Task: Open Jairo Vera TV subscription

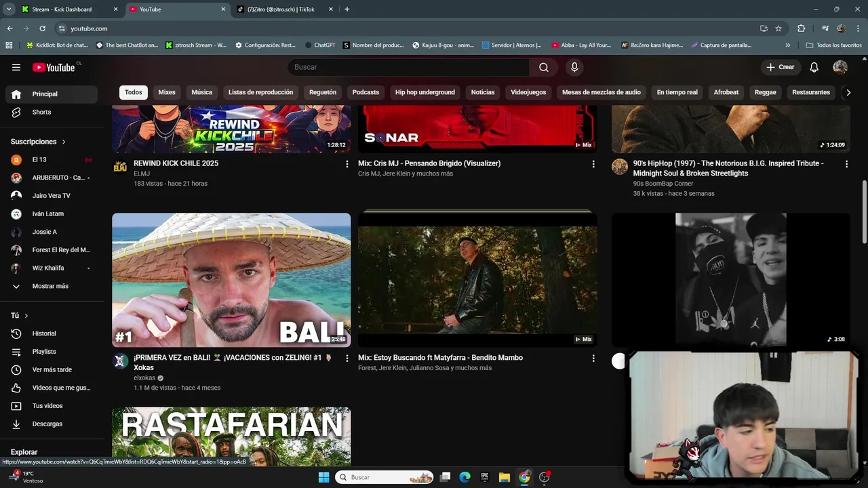Action: [52, 196]
